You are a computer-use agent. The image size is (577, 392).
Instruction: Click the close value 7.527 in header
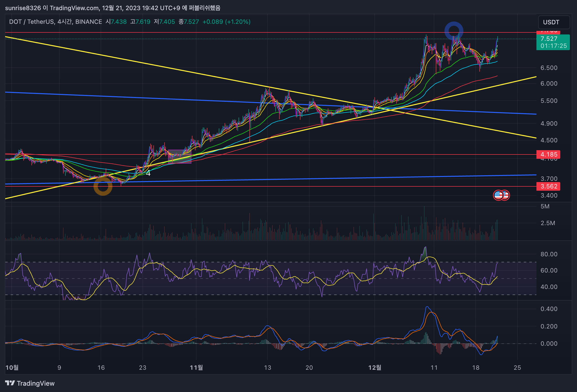coord(191,22)
